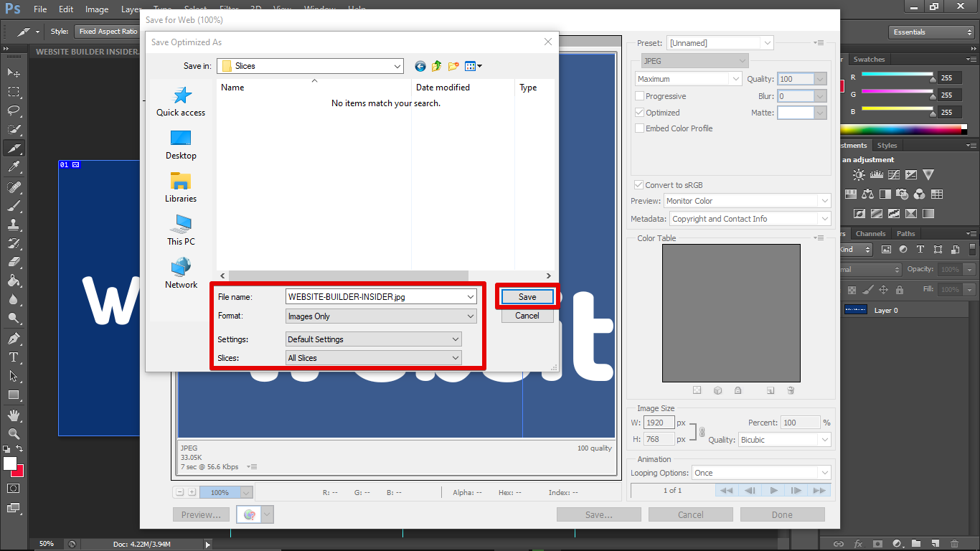This screenshot has height=551, width=980.
Task: Click the Go Back folder icon in the Save dialog
Action: [420, 66]
